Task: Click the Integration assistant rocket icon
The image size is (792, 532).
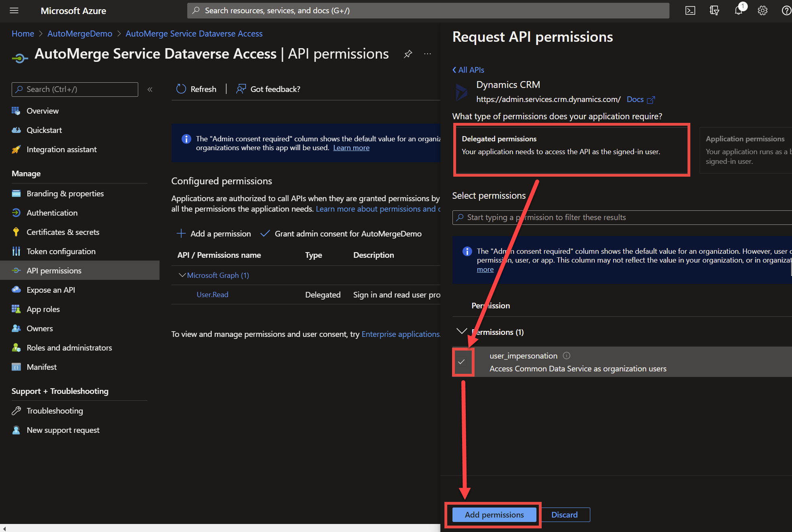Action: [16, 149]
